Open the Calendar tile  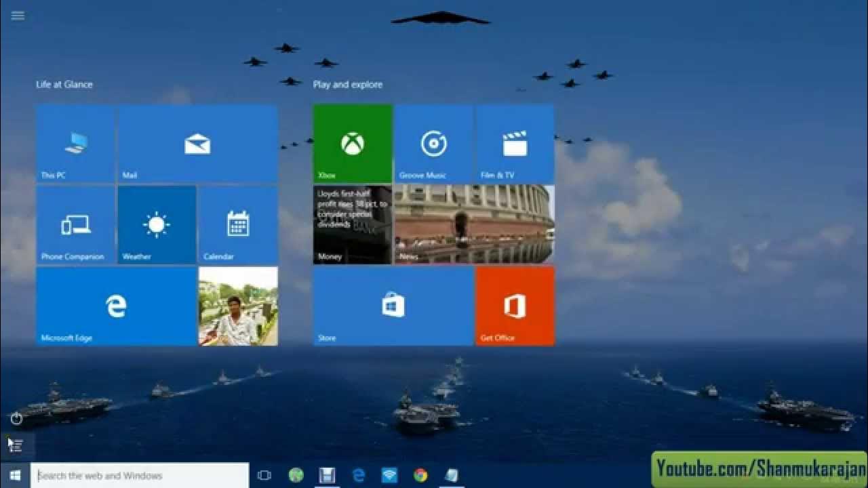coord(238,224)
